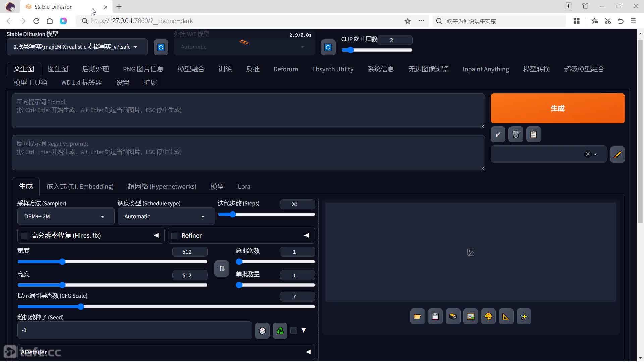Refresh the Stable Diffusion model list
The height and width of the screenshot is (362, 644).
(x=161, y=47)
